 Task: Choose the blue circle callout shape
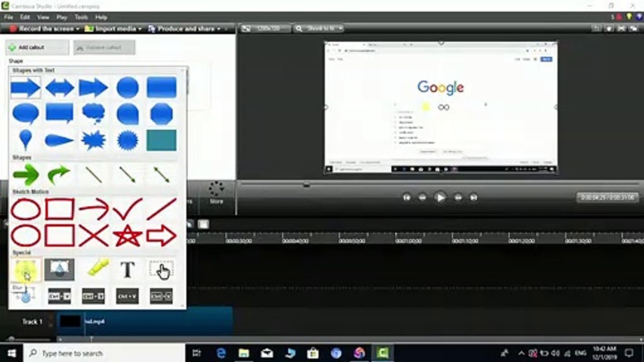(127, 88)
